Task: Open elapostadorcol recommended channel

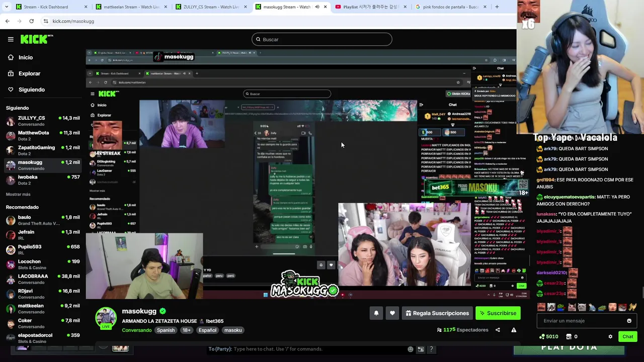Action: (x=42, y=338)
